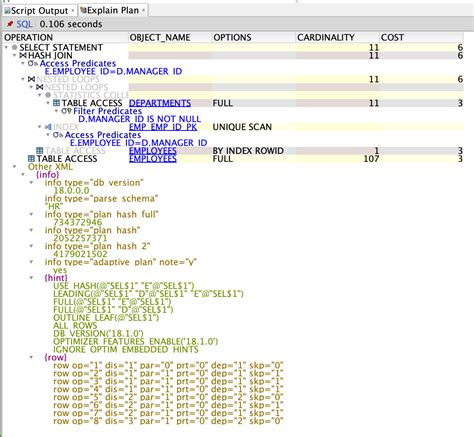Click the Explain Plan tab icon
474x437 pixels.
click(x=83, y=10)
